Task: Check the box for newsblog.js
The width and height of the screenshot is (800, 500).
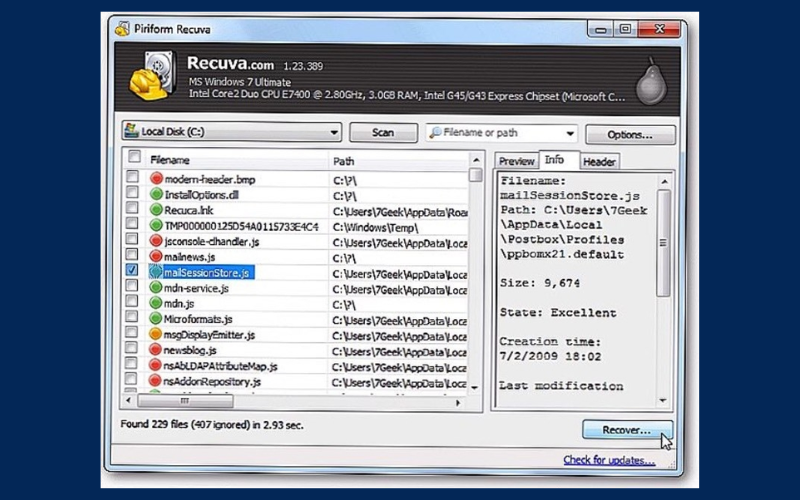Action: [131, 348]
